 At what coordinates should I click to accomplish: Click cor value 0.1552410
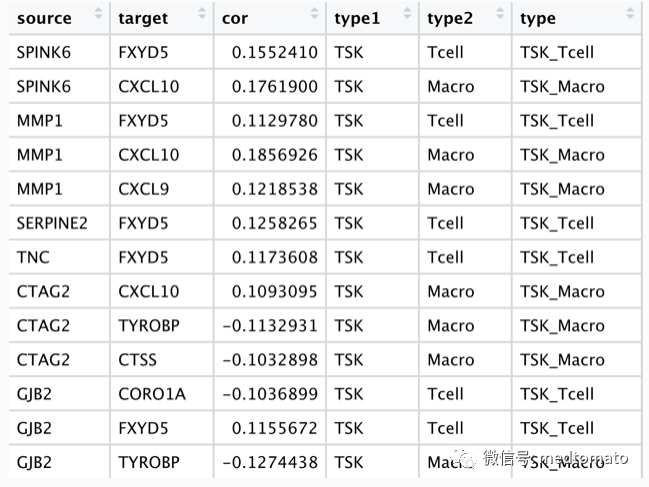(274, 53)
